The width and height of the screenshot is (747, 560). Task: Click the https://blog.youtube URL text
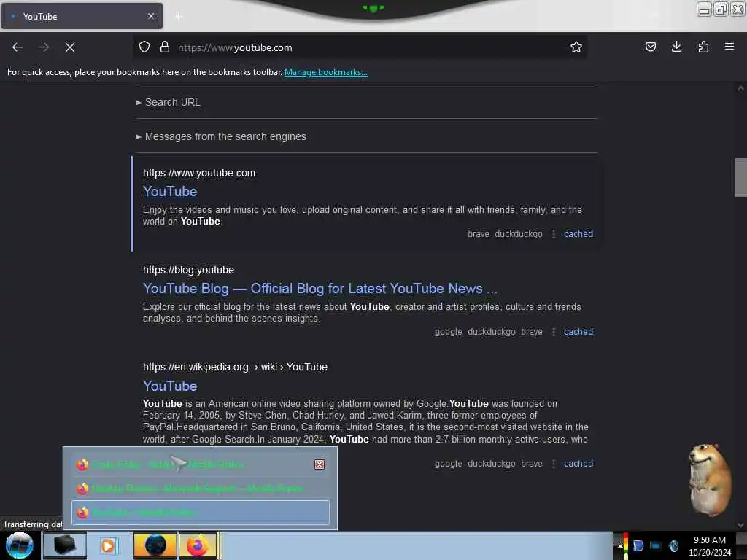(189, 270)
